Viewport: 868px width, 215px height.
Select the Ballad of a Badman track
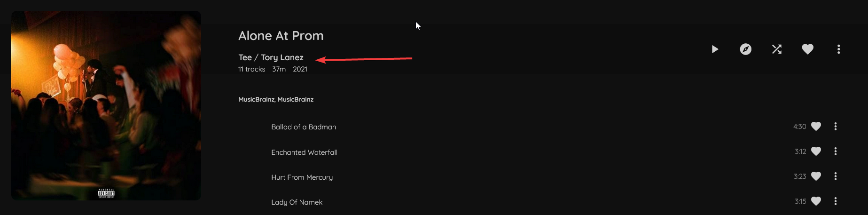click(304, 127)
